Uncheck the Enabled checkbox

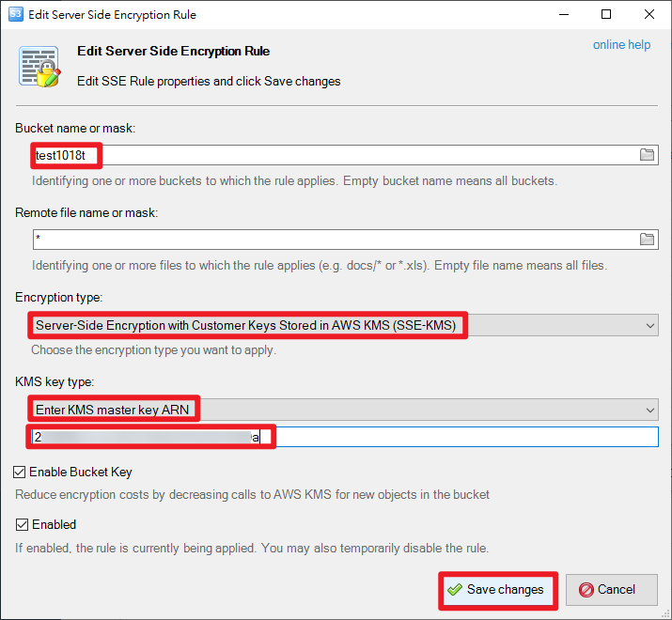[x=22, y=524]
